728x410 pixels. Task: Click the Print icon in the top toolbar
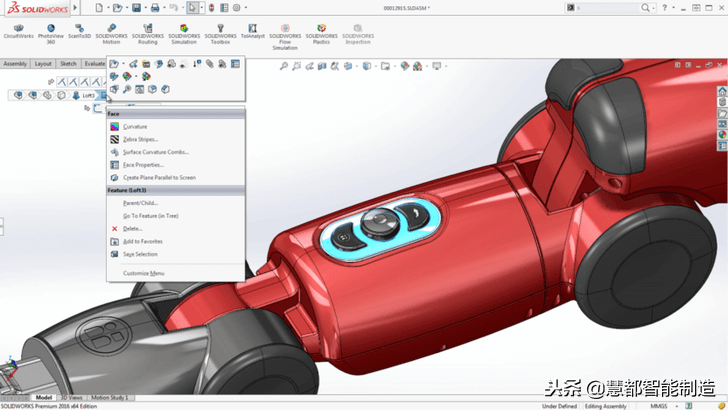pos(155,7)
